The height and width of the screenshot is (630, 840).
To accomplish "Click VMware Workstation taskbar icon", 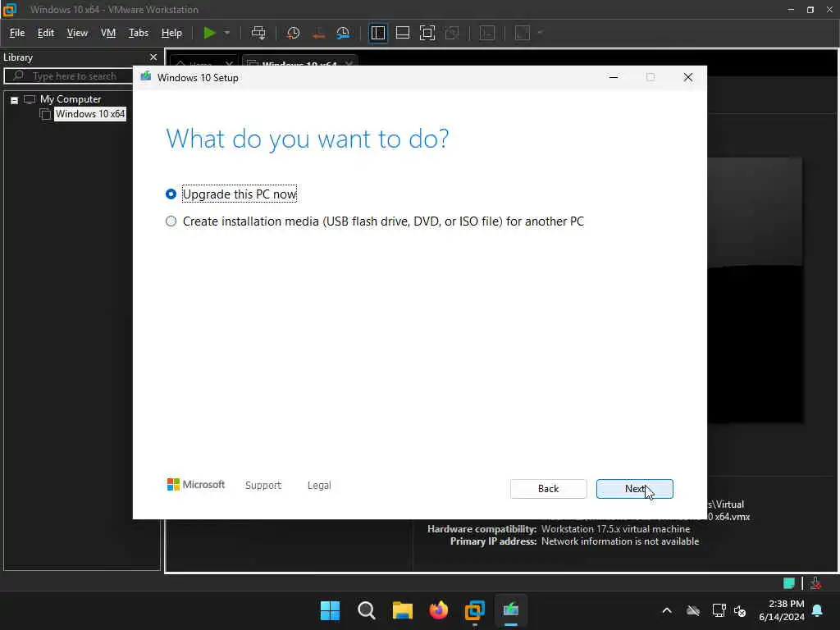I will [x=475, y=610].
